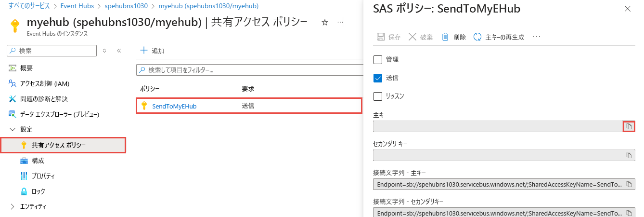Image resolution: width=644 pixels, height=217 pixels.
Task: Close the SAS policy panel
Action: 627,9
